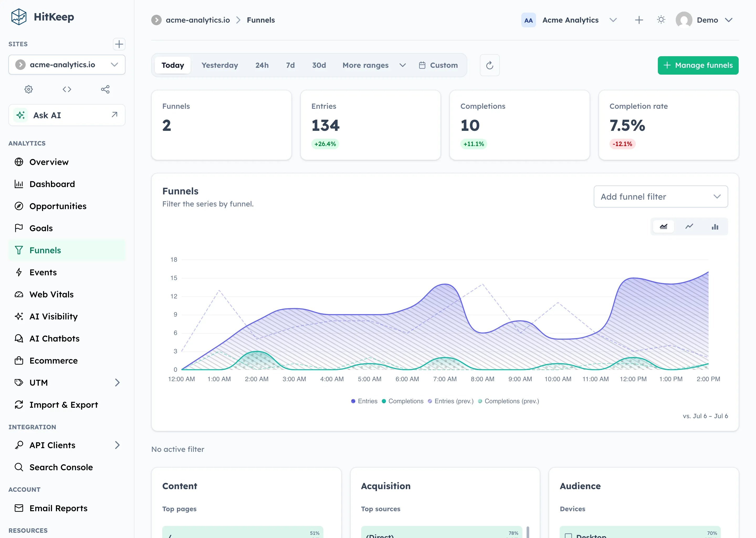Switch chart to line view
Image resolution: width=756 pixels, height=538 pixels.
[689, 227]
